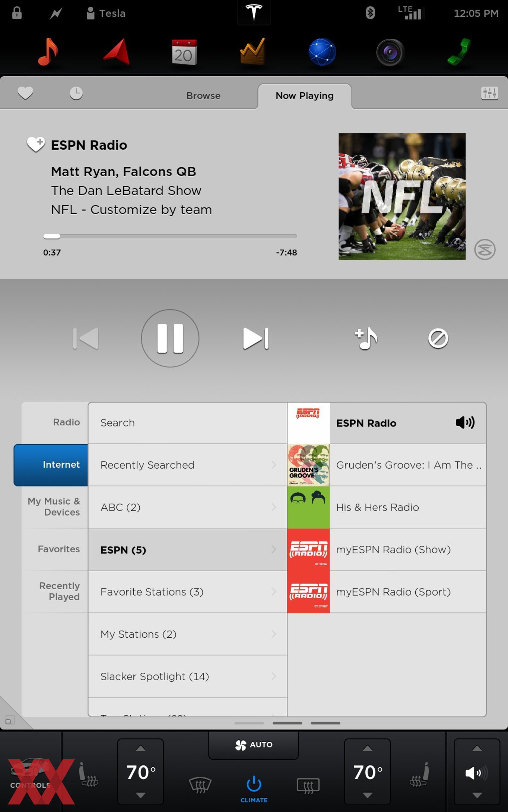The image size is (508, 812).
Task: Ban this track with the circle-slash icon
Action: point(438,338)
